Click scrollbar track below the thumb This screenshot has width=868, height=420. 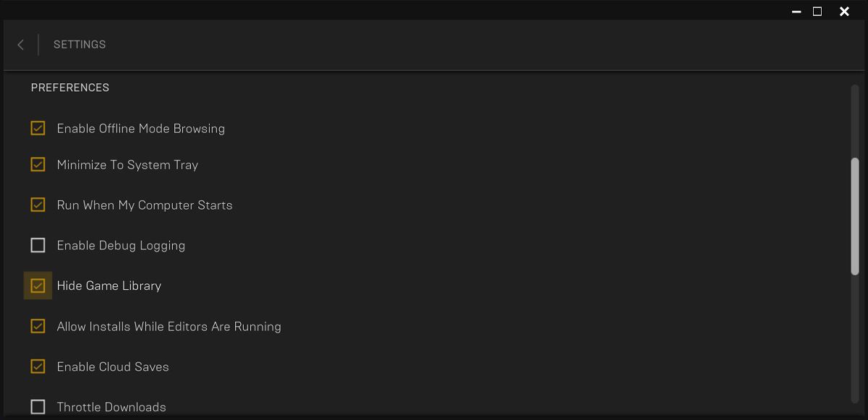[x=855, y=340]
